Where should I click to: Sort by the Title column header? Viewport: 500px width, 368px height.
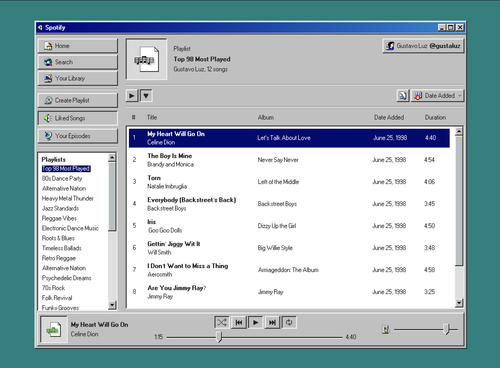(152, 117)
